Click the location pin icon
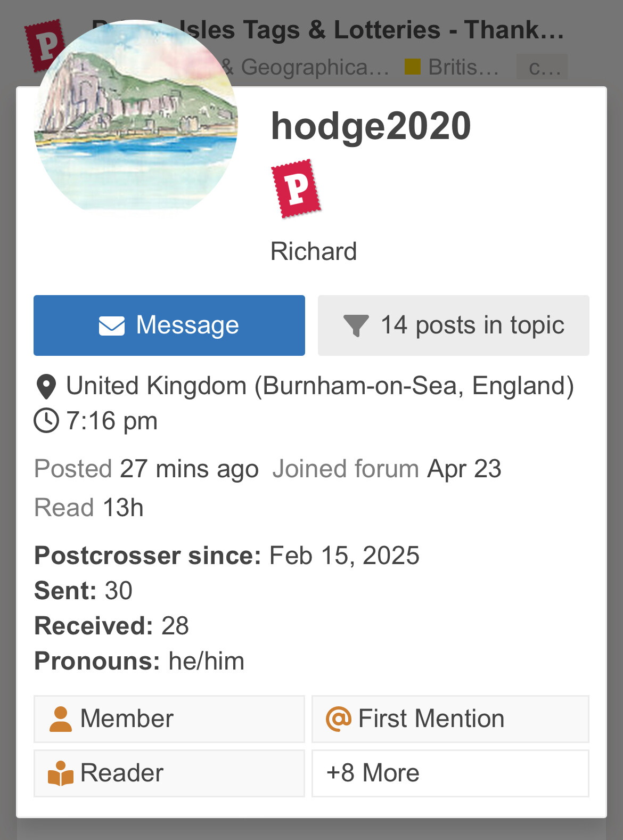Viewport: 623px width, 840px height. tap(46, 387)
